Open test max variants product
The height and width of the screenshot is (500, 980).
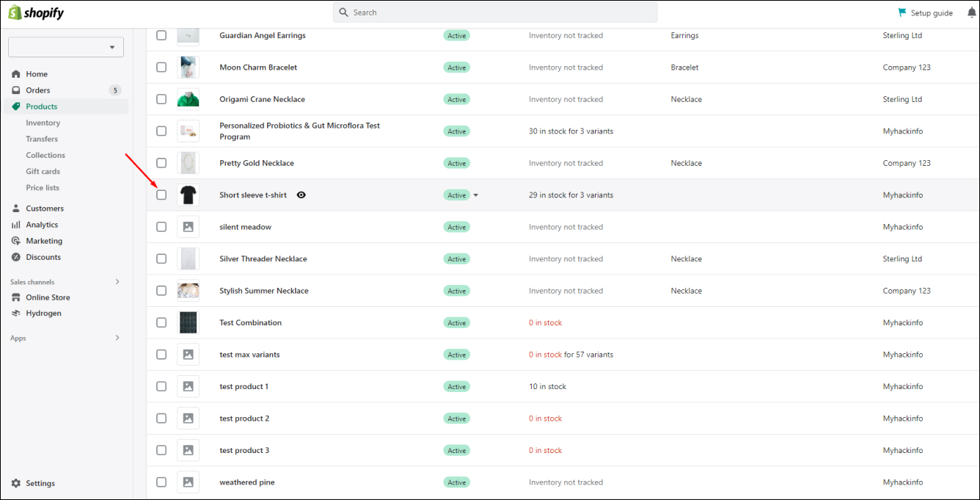pos(249,355)
